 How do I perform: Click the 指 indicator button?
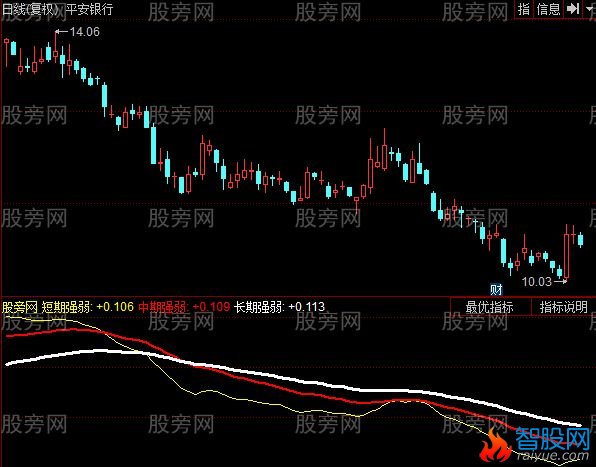(524, 9)
